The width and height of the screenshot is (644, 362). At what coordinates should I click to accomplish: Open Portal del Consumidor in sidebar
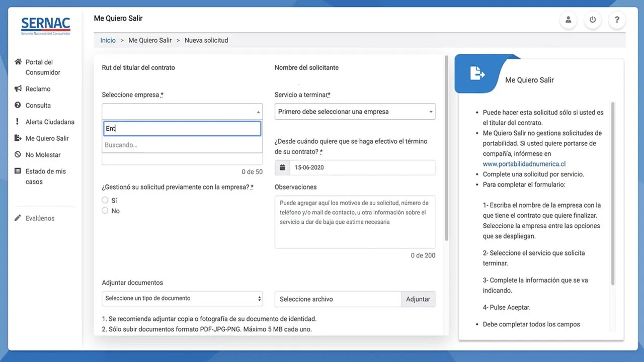43,67
